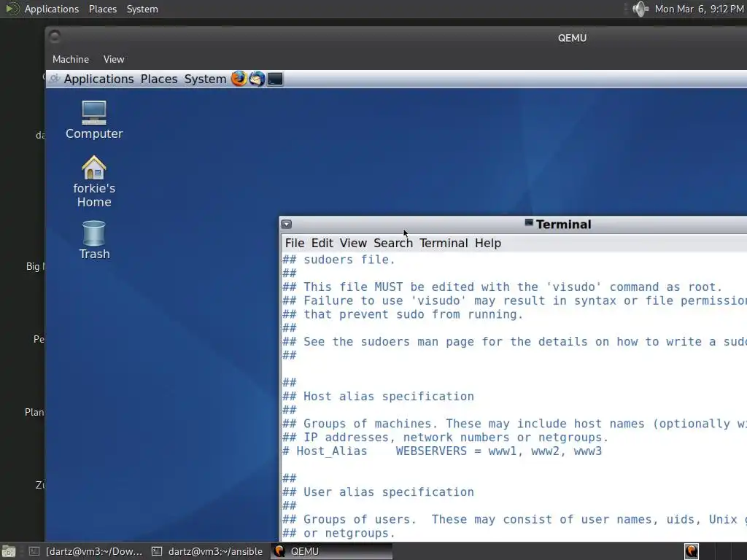Open the Terminal window menu dropdown button
The image size is (747, 560).
point(286,225)
